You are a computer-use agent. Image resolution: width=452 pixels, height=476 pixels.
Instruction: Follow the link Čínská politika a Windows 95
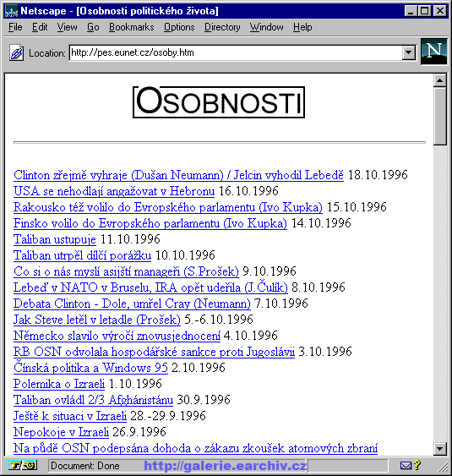(90, 368)
